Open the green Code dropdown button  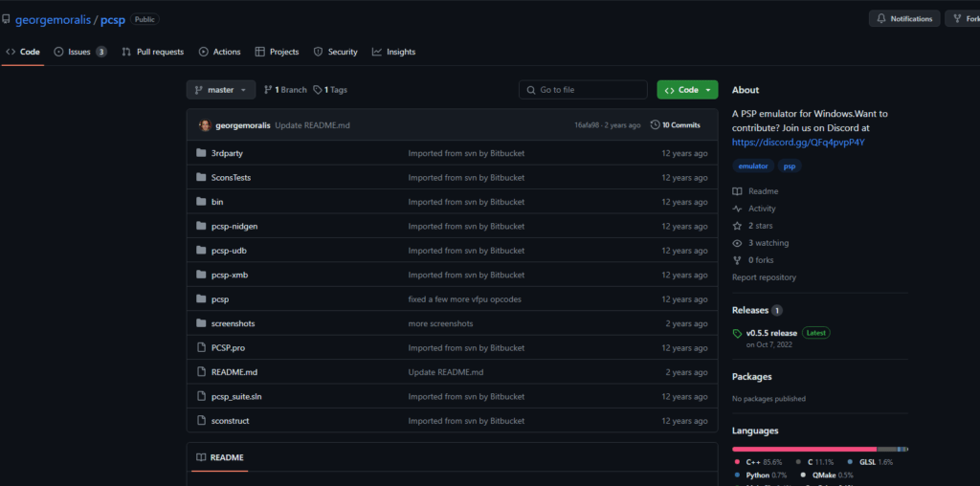click(687, 90)
